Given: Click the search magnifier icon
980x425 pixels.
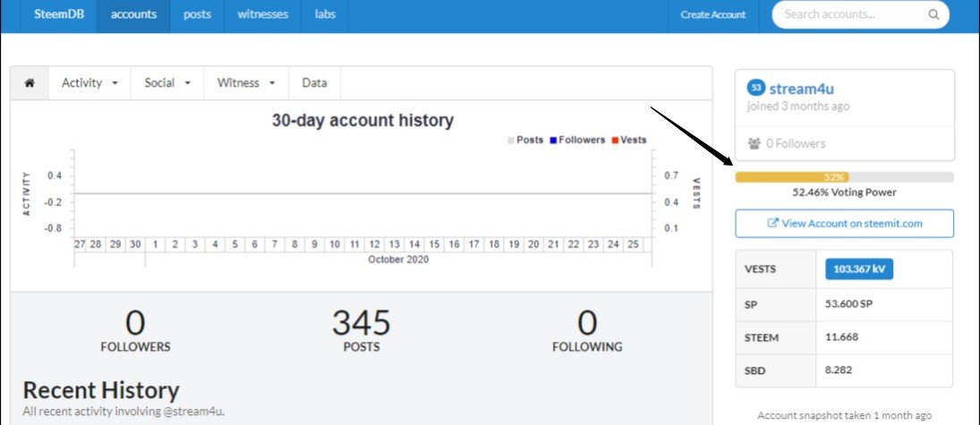Looking at the screenshot, I should coord(933,15).
